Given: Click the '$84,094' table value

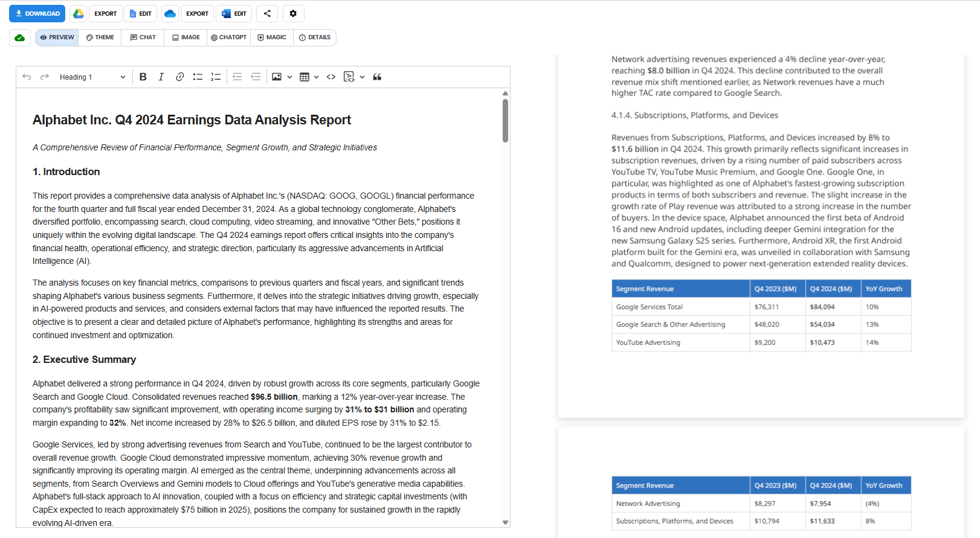Looking at the screenshot, I should tap(822, 307).
